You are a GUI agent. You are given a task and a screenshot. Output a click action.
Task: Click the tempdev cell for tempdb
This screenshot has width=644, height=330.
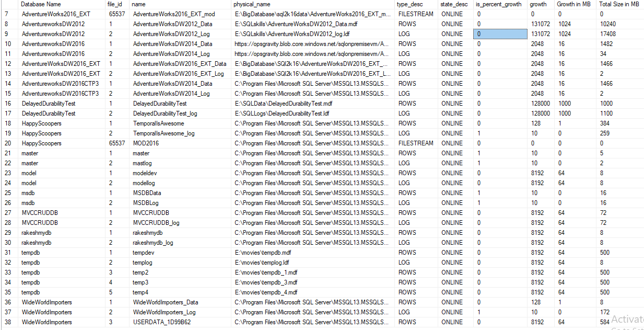(145, 253)
